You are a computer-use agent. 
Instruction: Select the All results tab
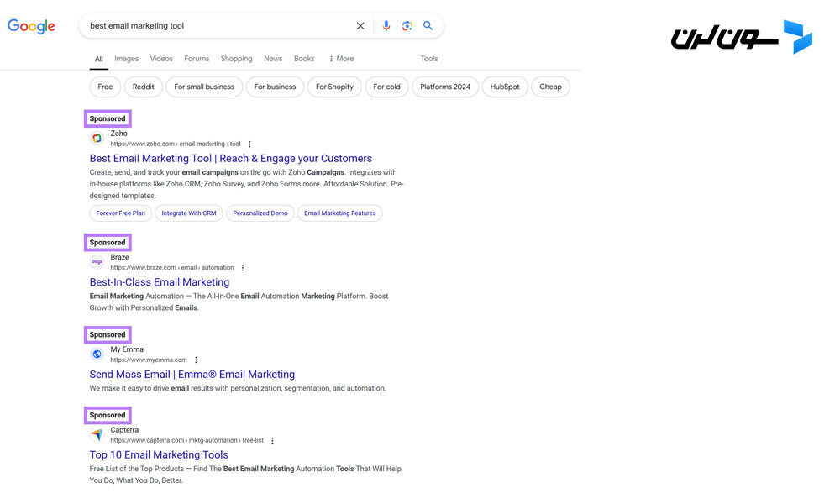tap(98, 59)
